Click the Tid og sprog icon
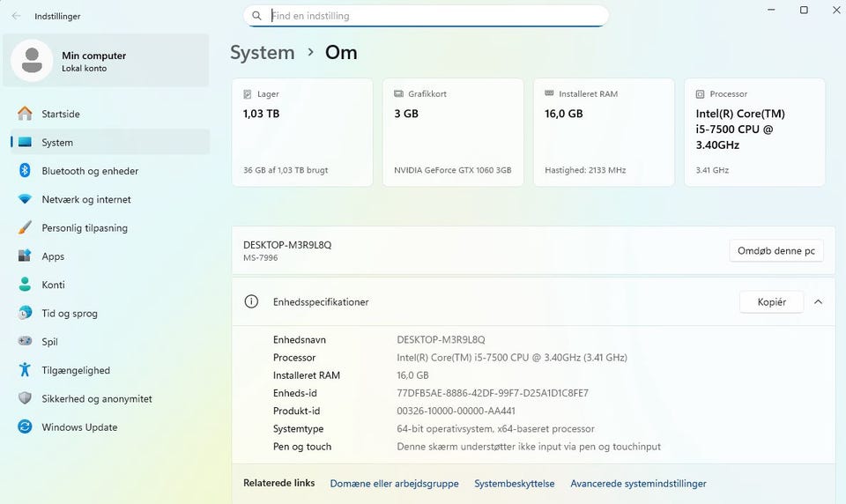846x504 pixels. pos(25,314)
